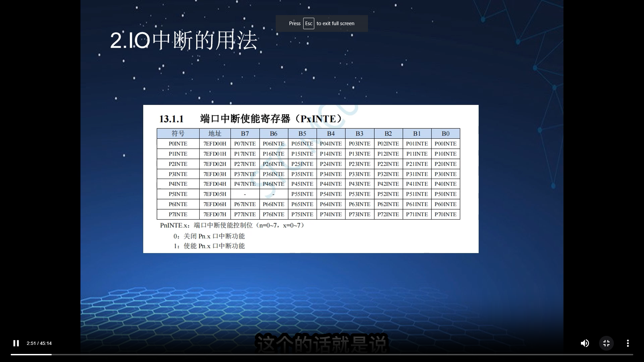This screenshot has height=362, width=644.
Task: Click the address cell 7EFD07H
Action: coord(215,214)
